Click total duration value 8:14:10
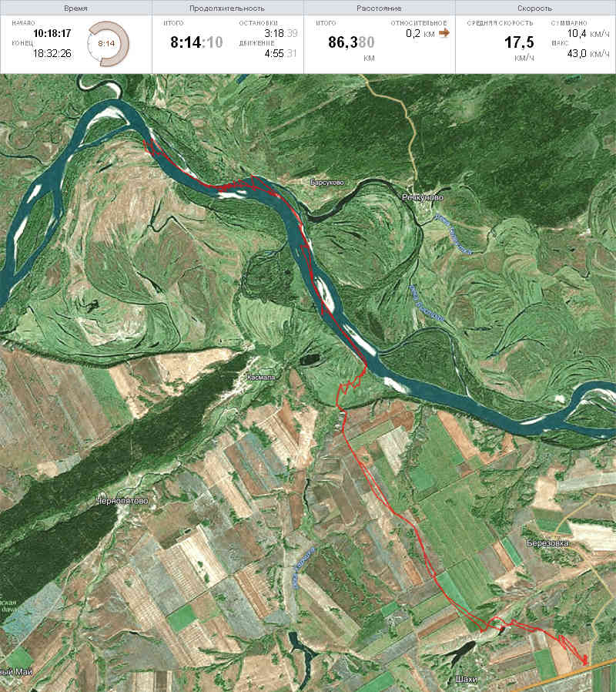This screenshot has width=616, height=692. click(x=196, y=42)
